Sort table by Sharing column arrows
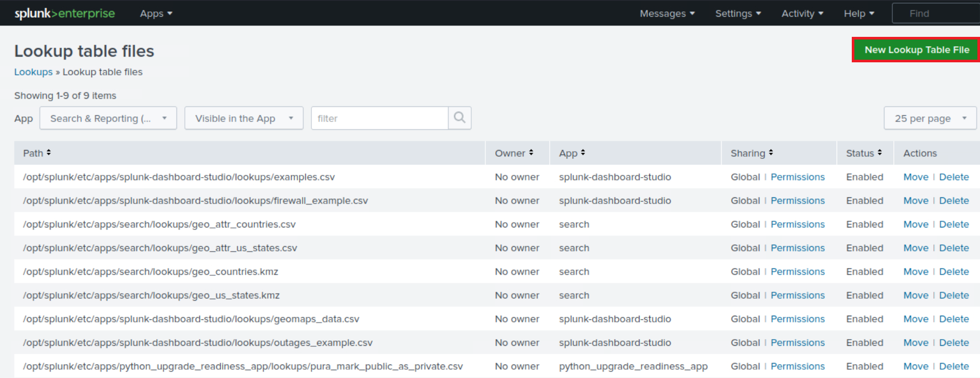 tap(771, 153)
